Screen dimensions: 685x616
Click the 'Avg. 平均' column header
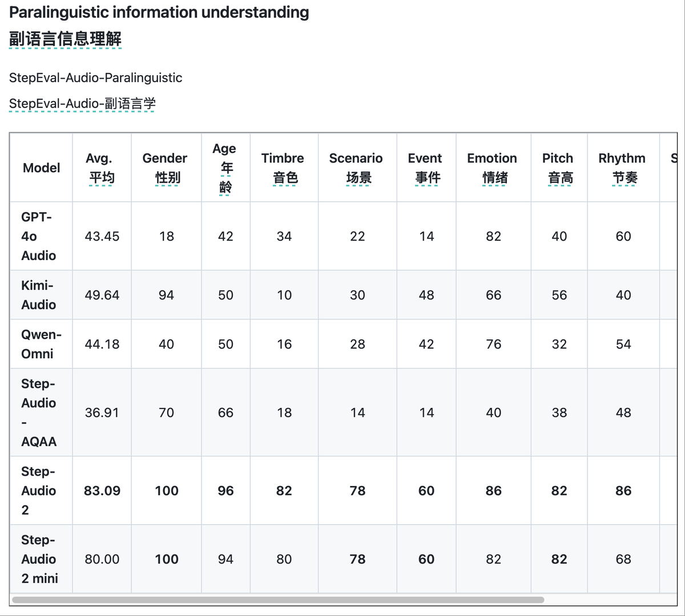[x=102, y=168]
